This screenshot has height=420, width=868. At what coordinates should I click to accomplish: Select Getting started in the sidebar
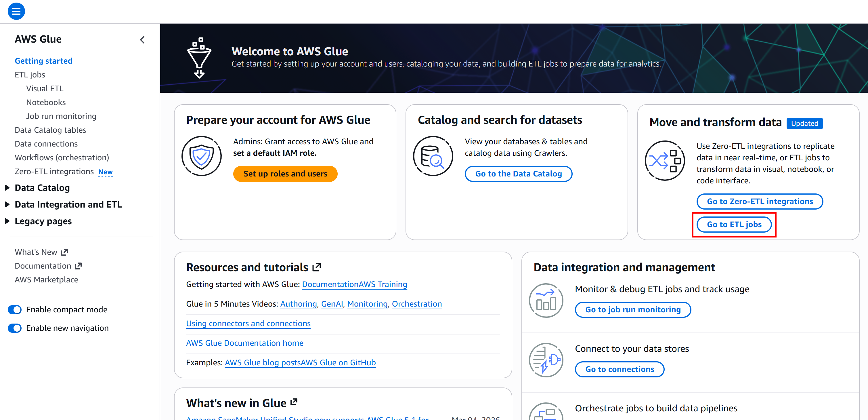[x=43, y=61]
